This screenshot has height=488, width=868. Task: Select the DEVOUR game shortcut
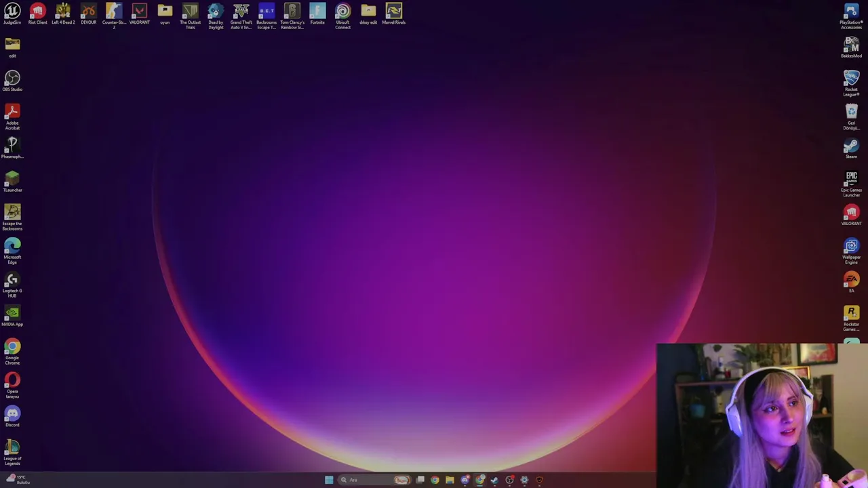[x=88, y=15]
